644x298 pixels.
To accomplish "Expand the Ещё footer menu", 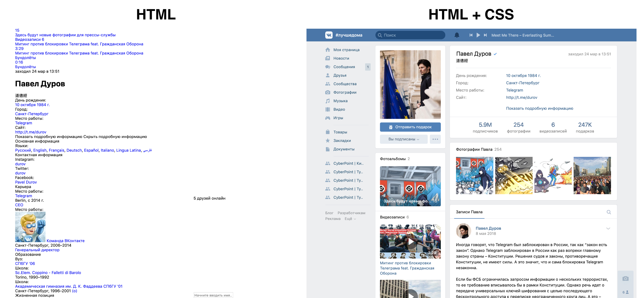I will 350,218.
